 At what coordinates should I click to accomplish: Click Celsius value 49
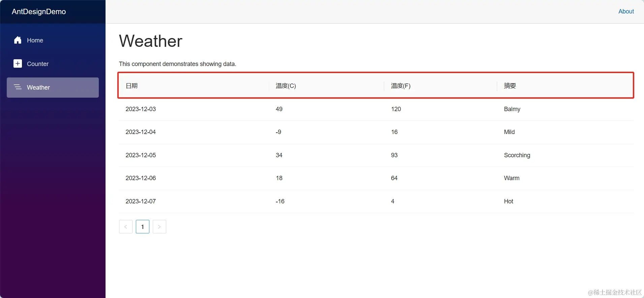point(279,109)
